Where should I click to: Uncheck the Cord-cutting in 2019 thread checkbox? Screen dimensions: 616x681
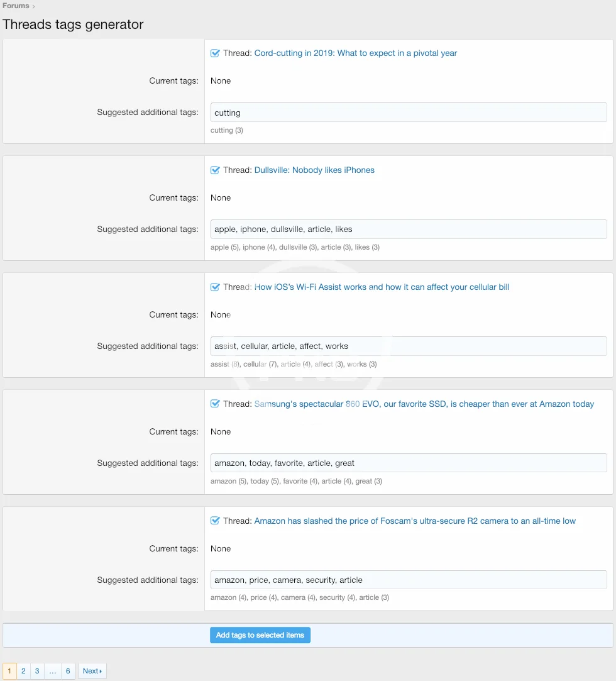pyautogui.click(x=215, y=53)
